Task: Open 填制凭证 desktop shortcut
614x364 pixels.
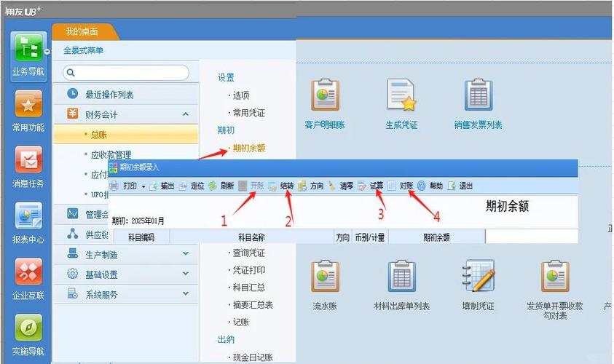Action: pos(478,285)
